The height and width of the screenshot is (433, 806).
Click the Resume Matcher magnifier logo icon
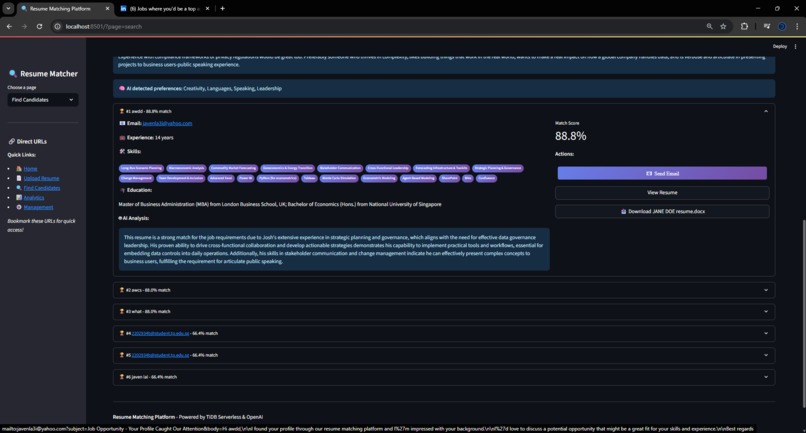pos(13,74)
